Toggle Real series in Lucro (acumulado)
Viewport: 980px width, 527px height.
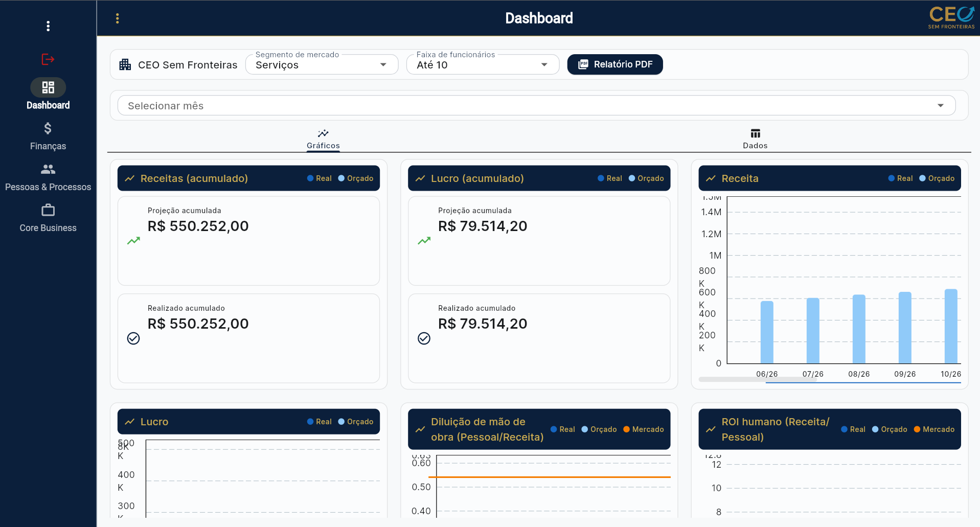tap(610, 178)
